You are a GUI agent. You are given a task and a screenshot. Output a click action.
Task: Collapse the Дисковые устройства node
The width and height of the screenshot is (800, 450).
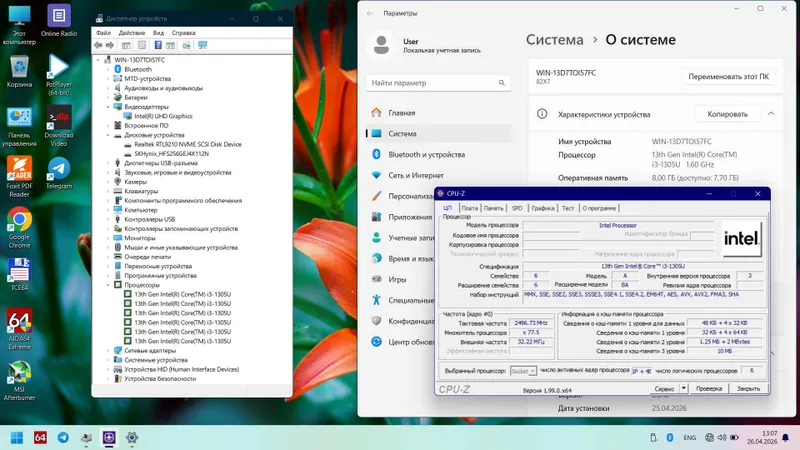click(108, 135)
